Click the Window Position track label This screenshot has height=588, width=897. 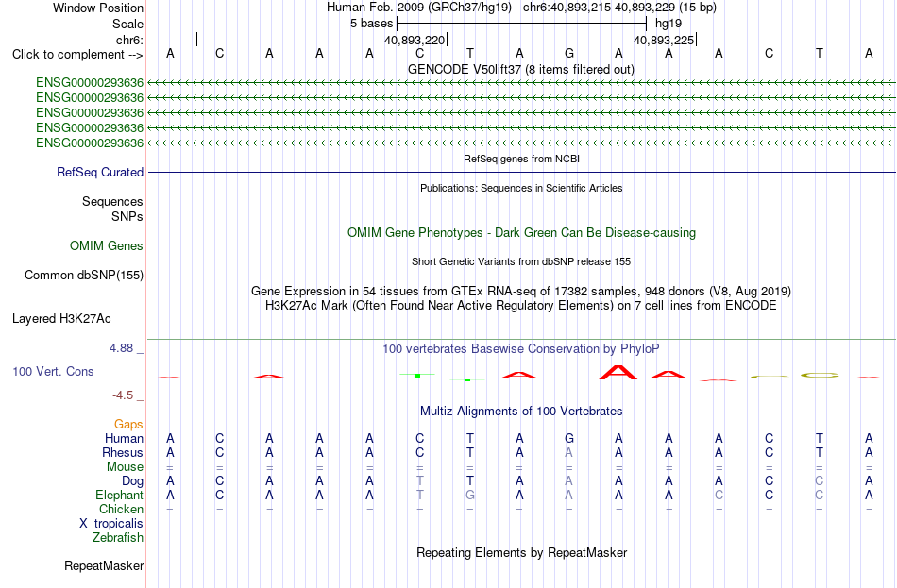coord(98,8)
